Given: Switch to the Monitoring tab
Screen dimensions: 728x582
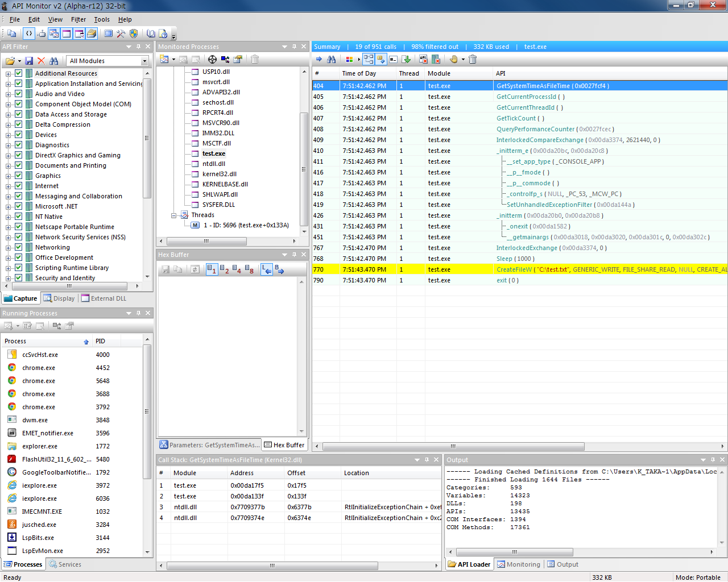Looking at the screenshot, I should pyautogui.click(x=519, y=564).
